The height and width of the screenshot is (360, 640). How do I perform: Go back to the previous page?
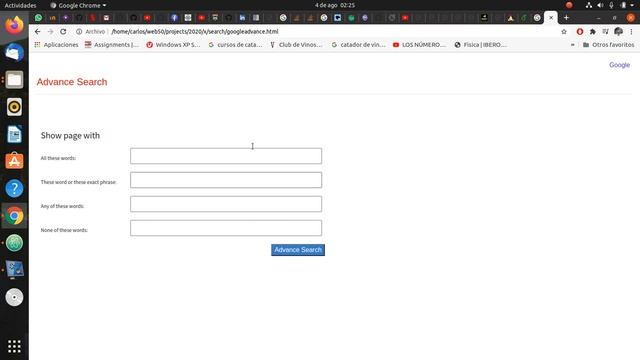38,31
